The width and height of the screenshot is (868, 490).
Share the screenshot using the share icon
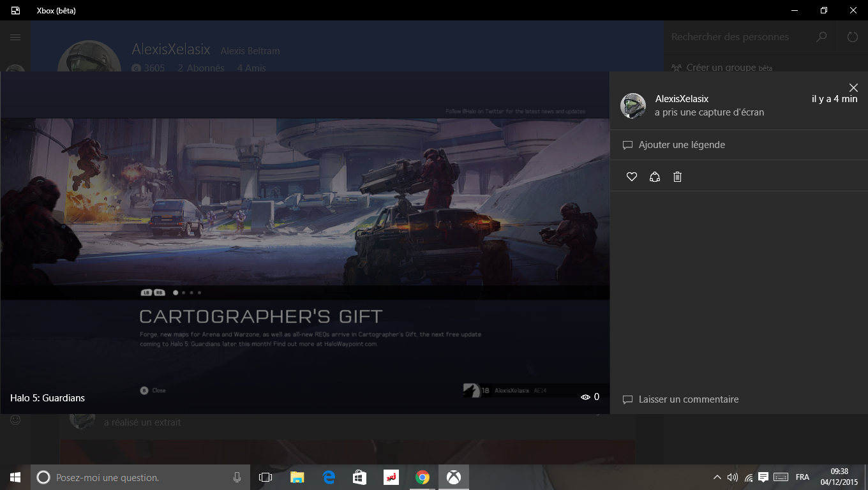654,177
